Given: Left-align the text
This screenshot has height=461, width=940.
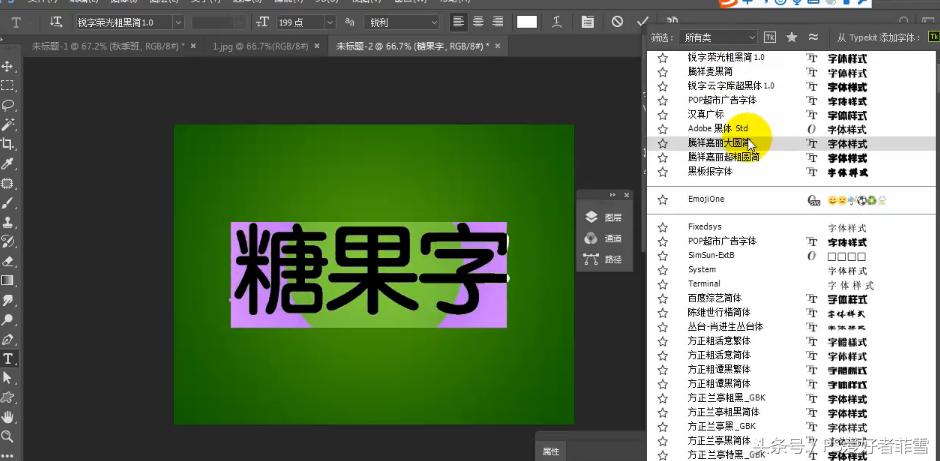Looking at the screenshot, I should [x=459, y=22].
